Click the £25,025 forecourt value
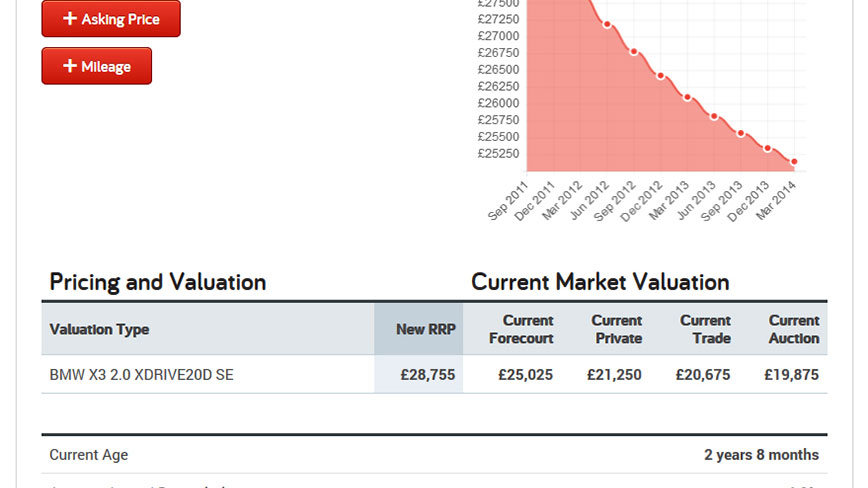This screenshot has width=868, height=488. (x=525, y=375)
